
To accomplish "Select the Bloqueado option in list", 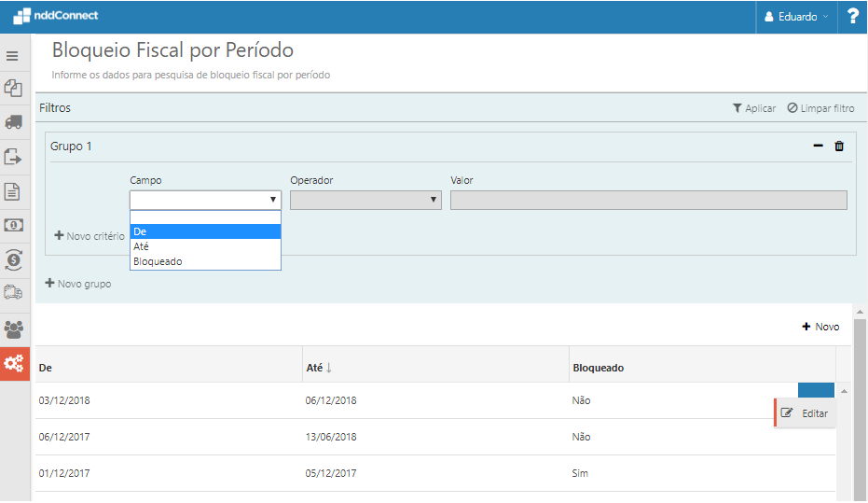I will (205, 261).
